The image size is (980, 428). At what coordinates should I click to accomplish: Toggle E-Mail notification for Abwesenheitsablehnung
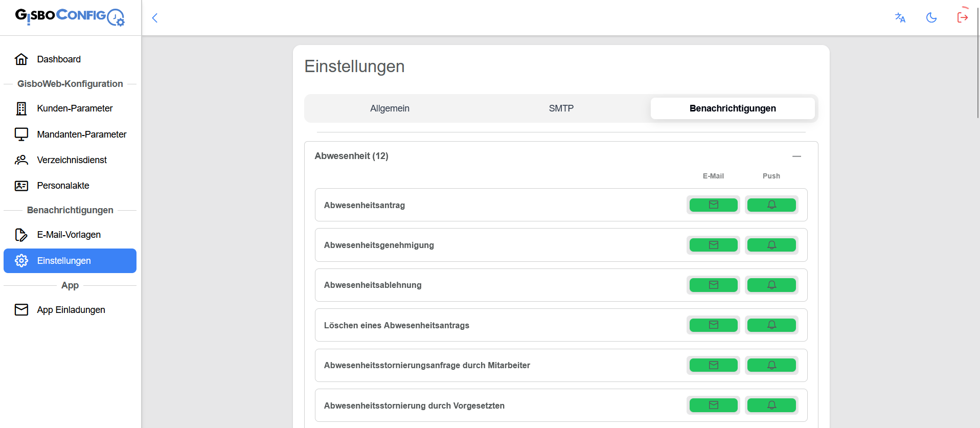(x=713, y=285)
